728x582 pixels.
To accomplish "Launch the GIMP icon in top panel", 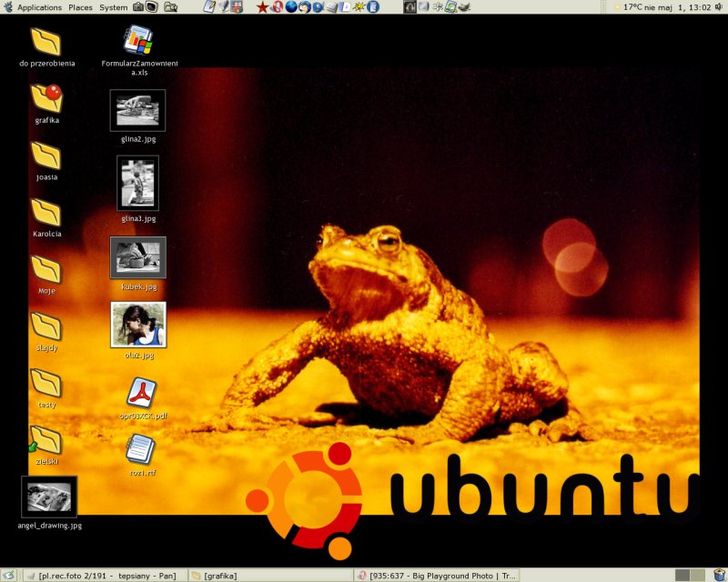I will point(464,7).
